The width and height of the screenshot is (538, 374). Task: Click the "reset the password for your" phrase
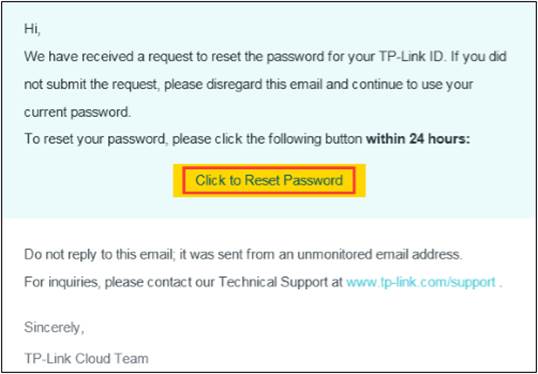279,57
